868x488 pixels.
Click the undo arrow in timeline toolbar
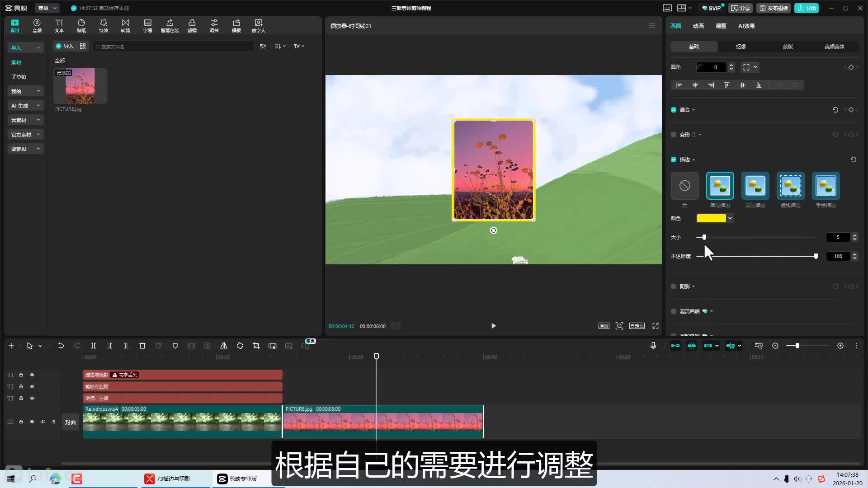point(61,346)
